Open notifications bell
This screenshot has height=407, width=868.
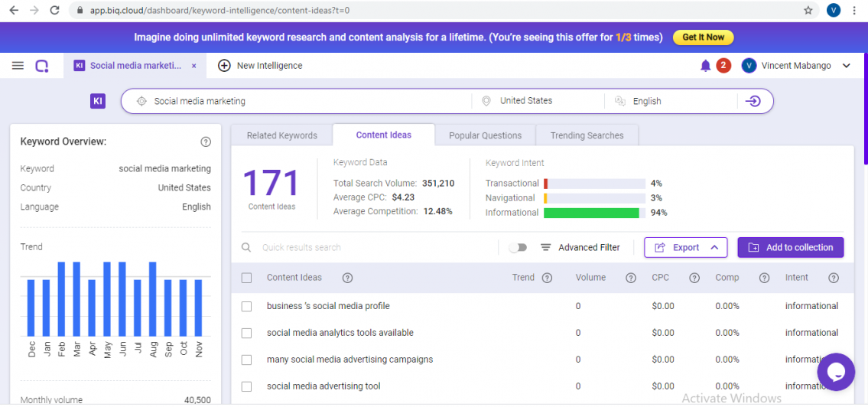(705, 65)
